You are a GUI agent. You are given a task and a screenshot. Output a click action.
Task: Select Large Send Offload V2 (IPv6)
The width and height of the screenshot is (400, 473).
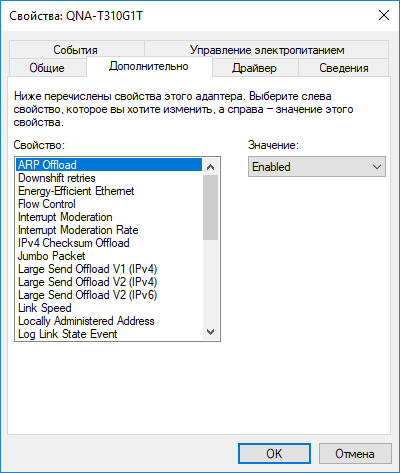click(x=109, y=295)
